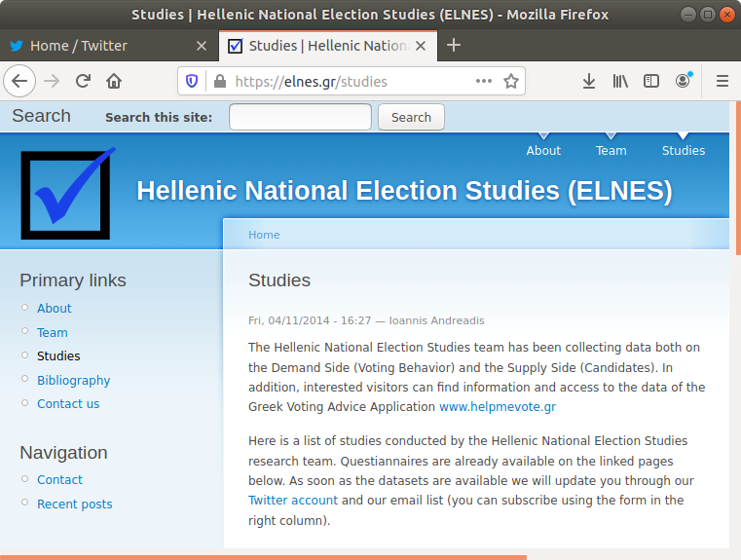
Task: Close the Firefox window
Action: [x=726, y=15]
